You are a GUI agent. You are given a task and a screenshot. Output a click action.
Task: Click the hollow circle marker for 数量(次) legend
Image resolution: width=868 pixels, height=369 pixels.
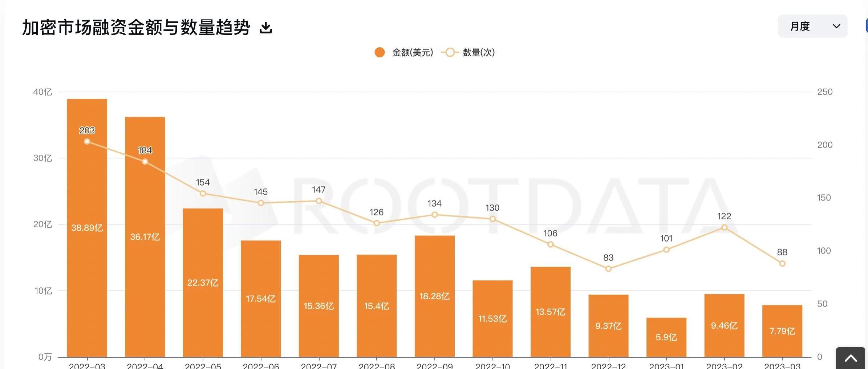tap(450, 53)
